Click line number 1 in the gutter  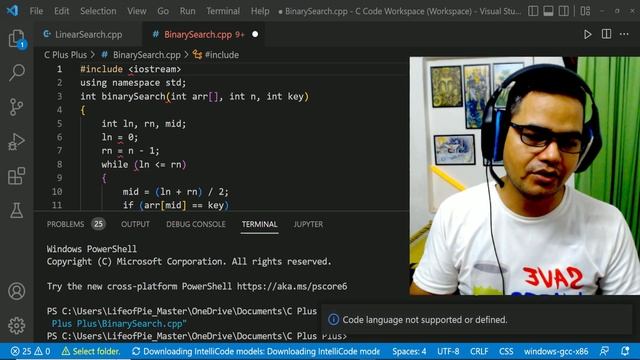click(60, 69)
